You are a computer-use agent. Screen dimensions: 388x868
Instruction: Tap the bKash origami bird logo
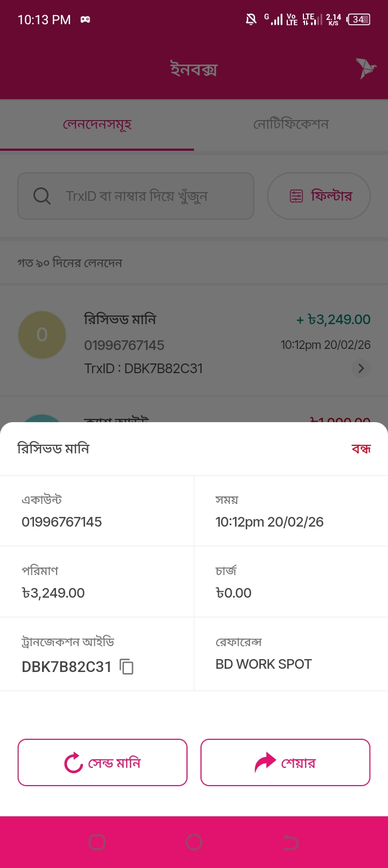coord(366,68)
